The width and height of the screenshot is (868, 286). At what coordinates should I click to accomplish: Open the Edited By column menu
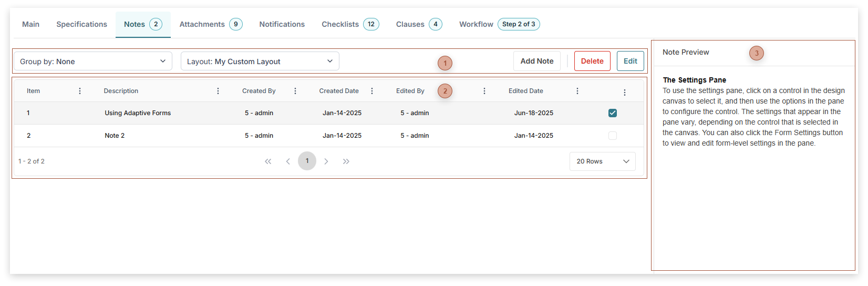click(x=484, y=91)
